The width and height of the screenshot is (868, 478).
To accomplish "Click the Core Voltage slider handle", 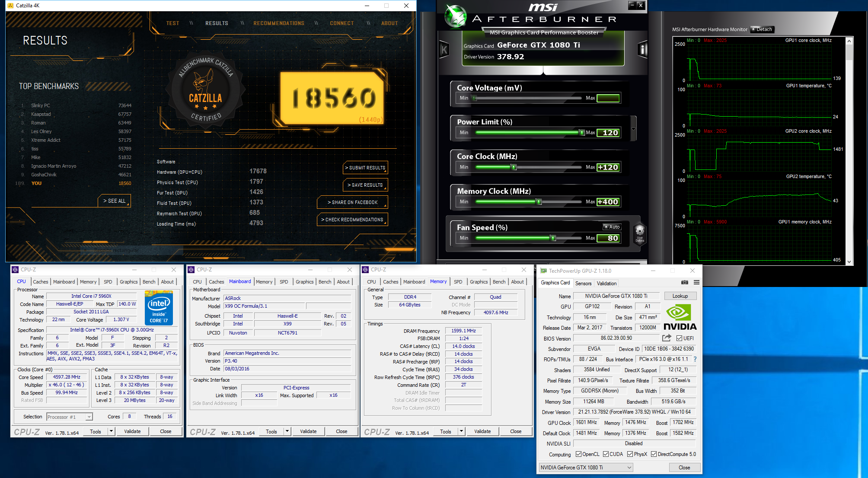I will pos(475,98).
